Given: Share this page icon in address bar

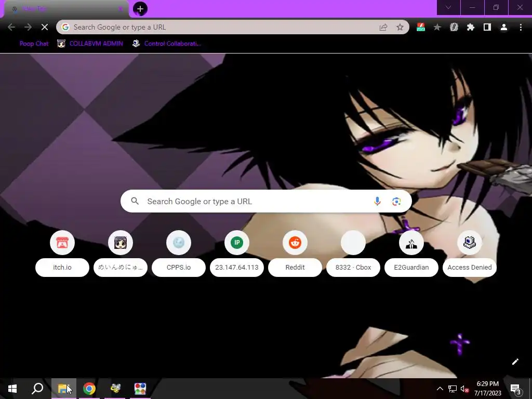Looking at the screenshot, I should point(383,27).
